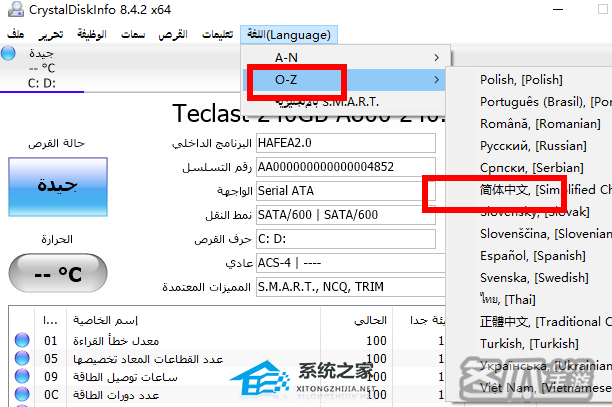Image resolution: width=612 pixels, height=407 pixels.
Task: Select Српски Serbian language
Action: point(532,168)
